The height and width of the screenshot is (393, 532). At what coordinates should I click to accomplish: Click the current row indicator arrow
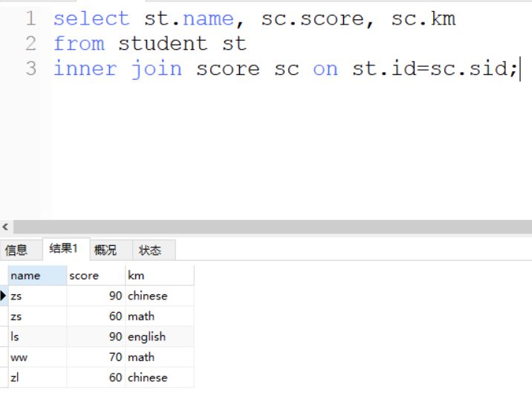[x=4, y=296]
